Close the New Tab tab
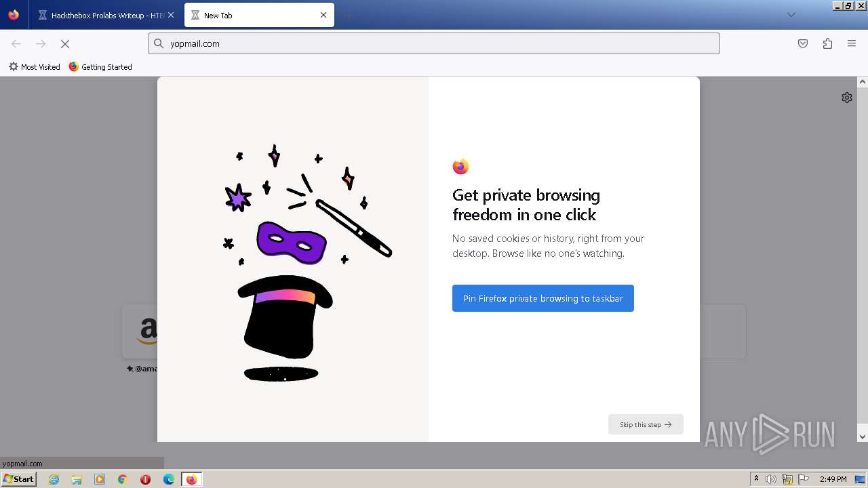868x488 pixels. coord(323,15)
